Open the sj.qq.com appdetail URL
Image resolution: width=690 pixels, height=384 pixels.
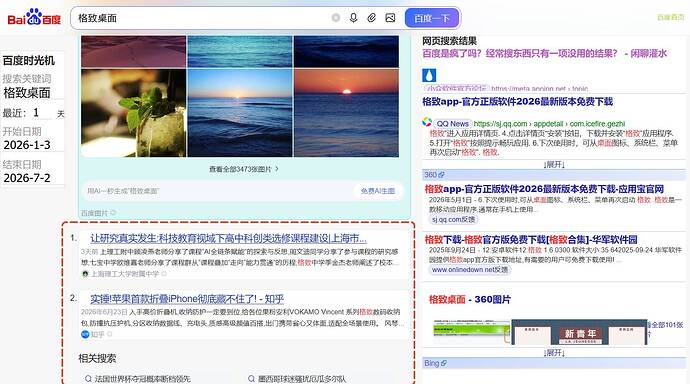[x=549, y=124]
